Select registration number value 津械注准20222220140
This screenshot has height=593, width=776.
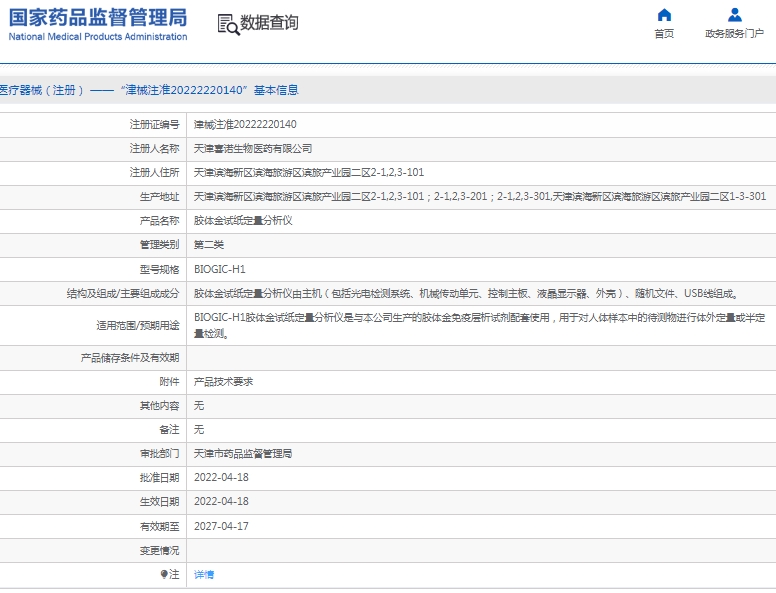[x=245, y=124]
